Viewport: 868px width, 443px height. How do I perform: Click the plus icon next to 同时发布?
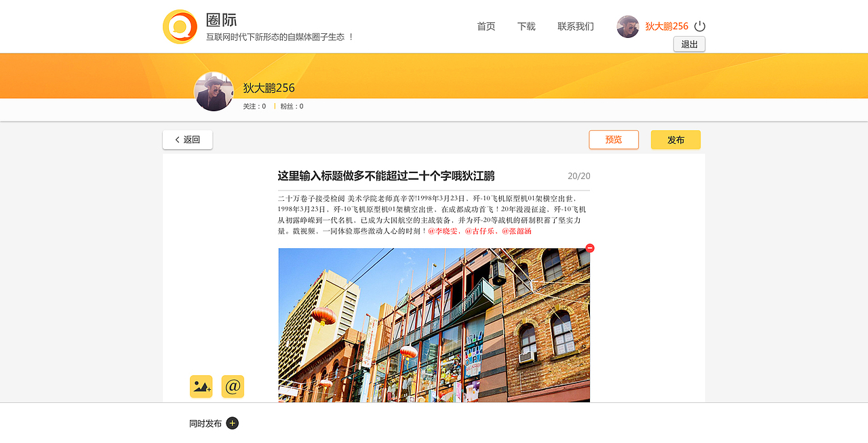233,423
